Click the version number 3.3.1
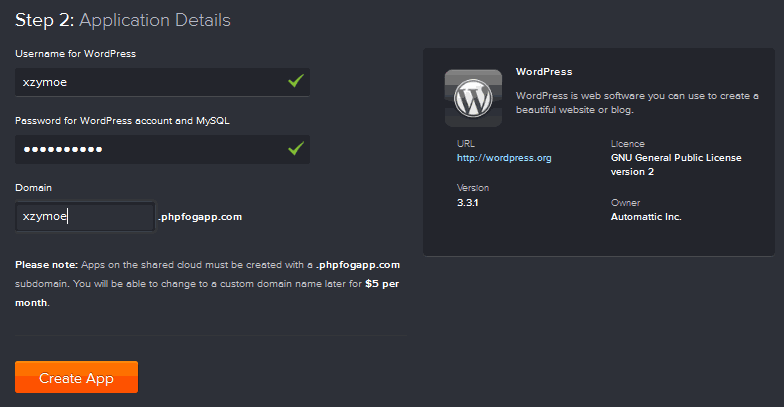This screenshot has width=784, height=407. tap(468, 203)
